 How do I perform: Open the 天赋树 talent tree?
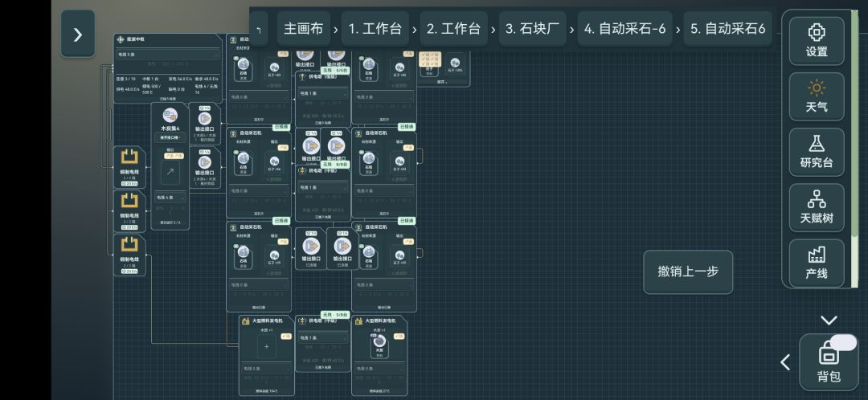817,207
